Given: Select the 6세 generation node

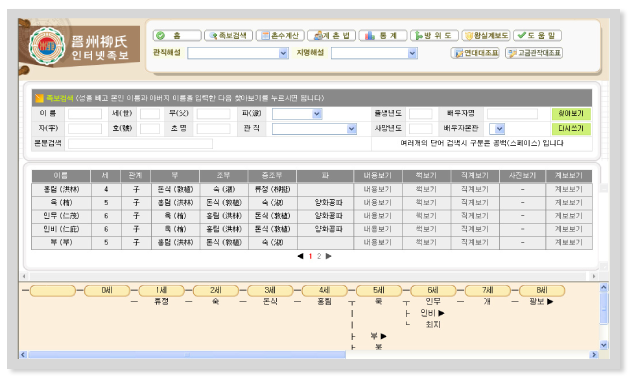Looking at the screenshot, I should pyautogui.click(x=433, y=290).
